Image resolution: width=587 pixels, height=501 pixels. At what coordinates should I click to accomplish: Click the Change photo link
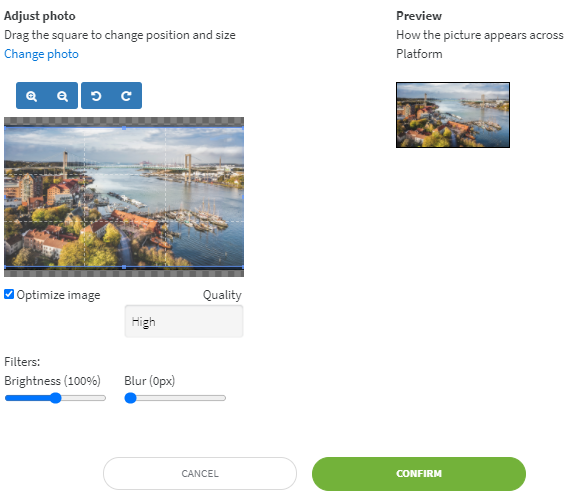tap(41, 54)
